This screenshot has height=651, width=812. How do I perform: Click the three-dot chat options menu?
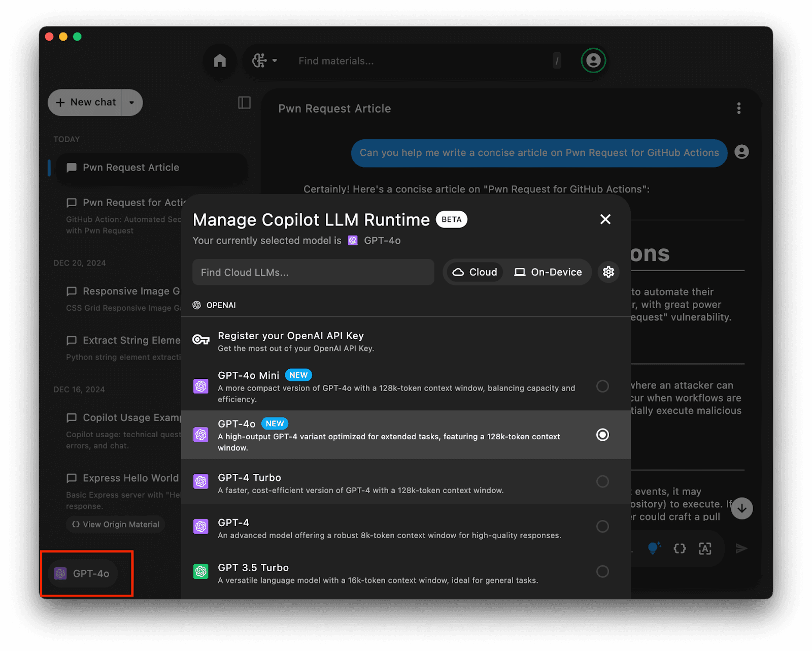738,108
